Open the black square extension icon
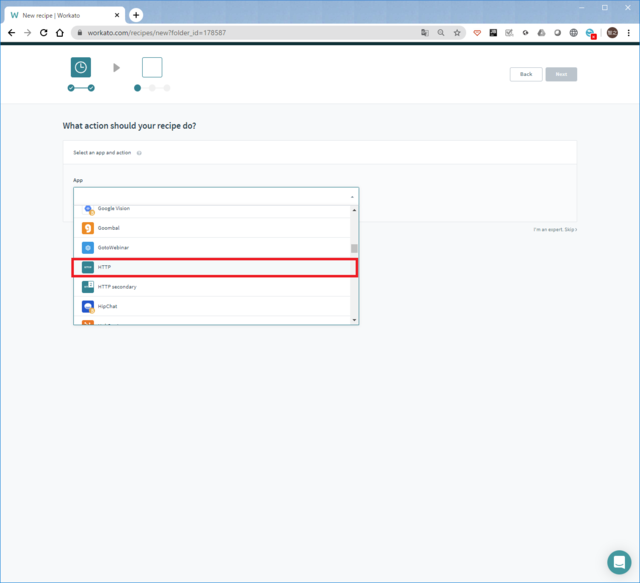 493,33
